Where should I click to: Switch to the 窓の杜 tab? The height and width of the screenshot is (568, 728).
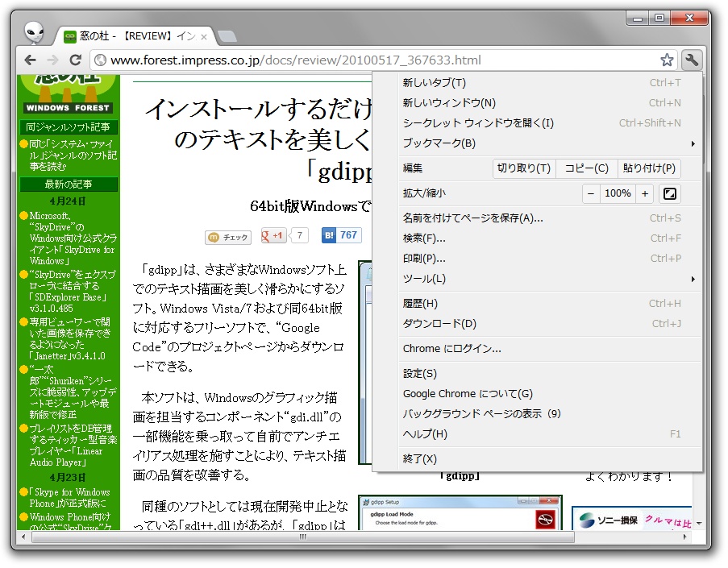click(x=121, y=35)
